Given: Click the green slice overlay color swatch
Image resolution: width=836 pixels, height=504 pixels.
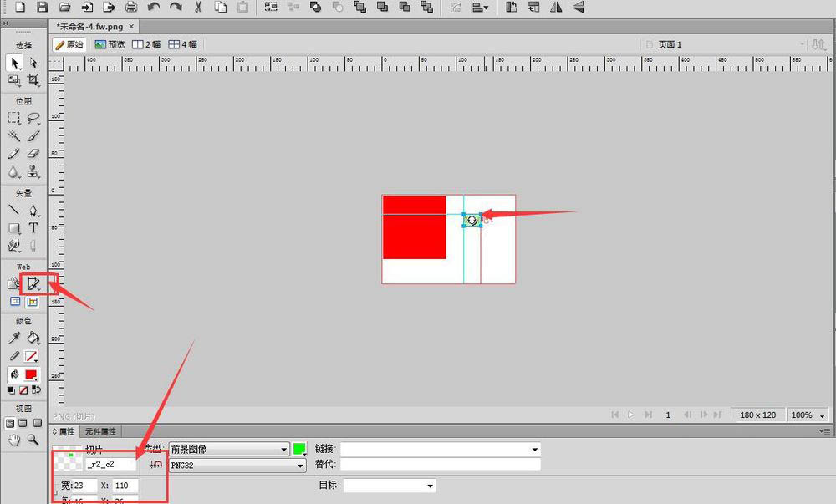Looking at the screenshot, I should click(x=299, y=449).
